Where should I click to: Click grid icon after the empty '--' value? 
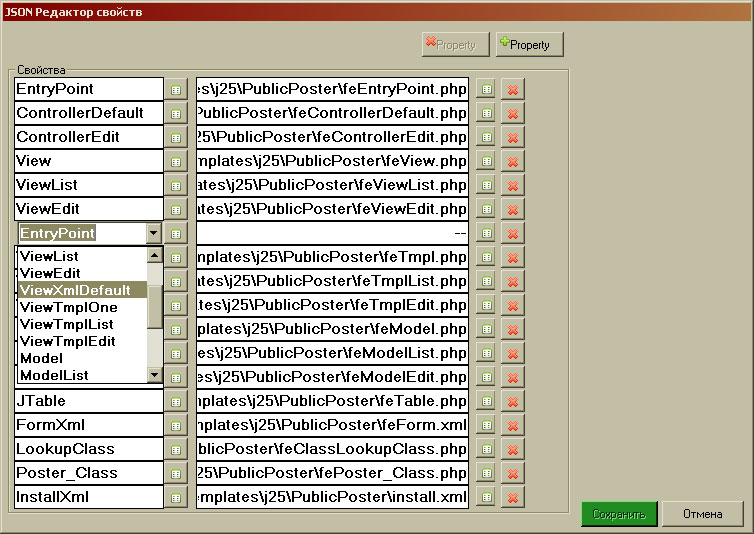487,234
